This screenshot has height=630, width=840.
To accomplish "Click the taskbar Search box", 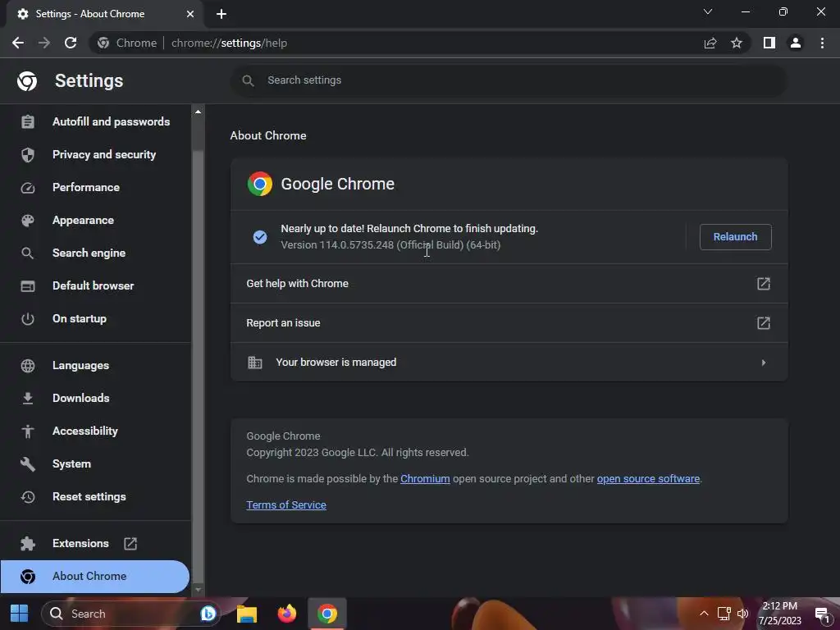I will pos(131,614).
